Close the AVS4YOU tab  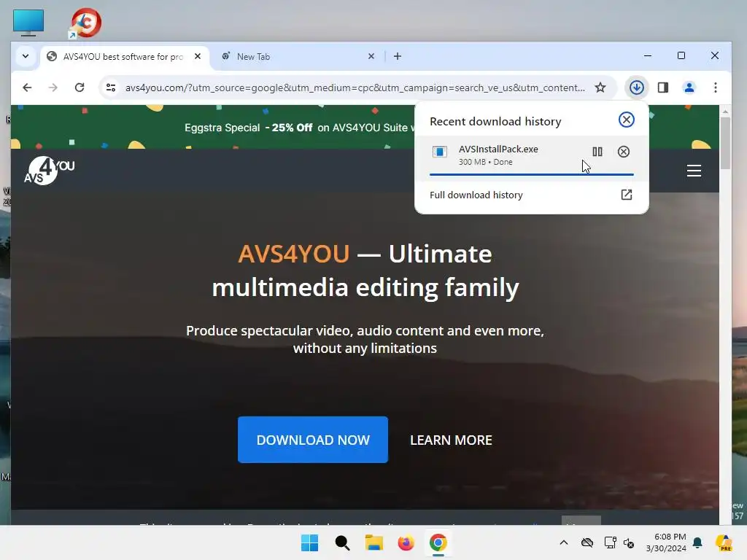click(198, 56)
